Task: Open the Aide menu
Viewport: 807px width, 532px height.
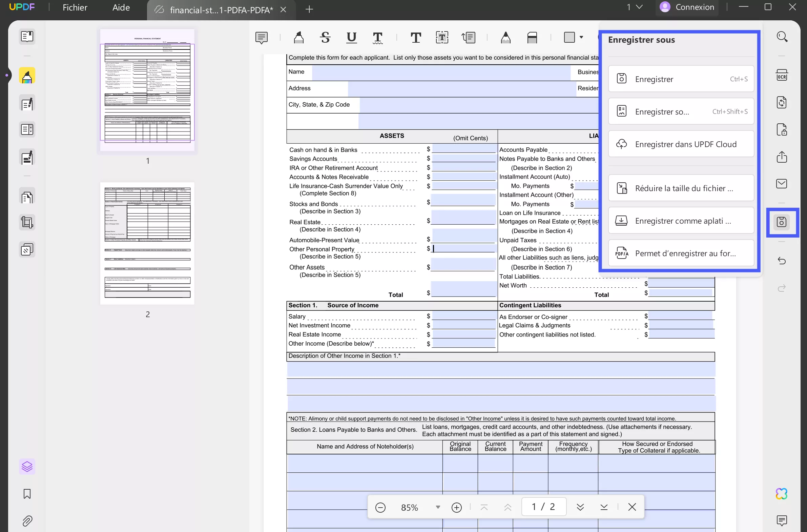Action: (x=121, y=7)
